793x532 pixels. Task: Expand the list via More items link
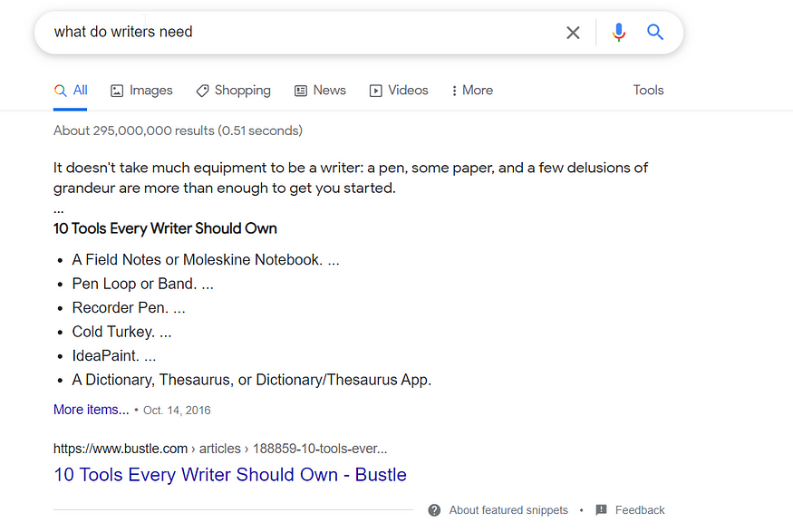[91, 410]
